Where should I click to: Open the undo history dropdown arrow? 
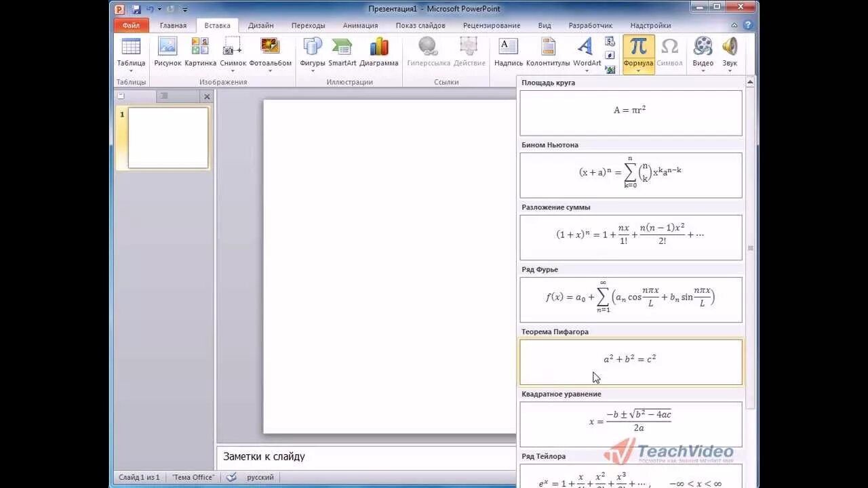(159, 9)
